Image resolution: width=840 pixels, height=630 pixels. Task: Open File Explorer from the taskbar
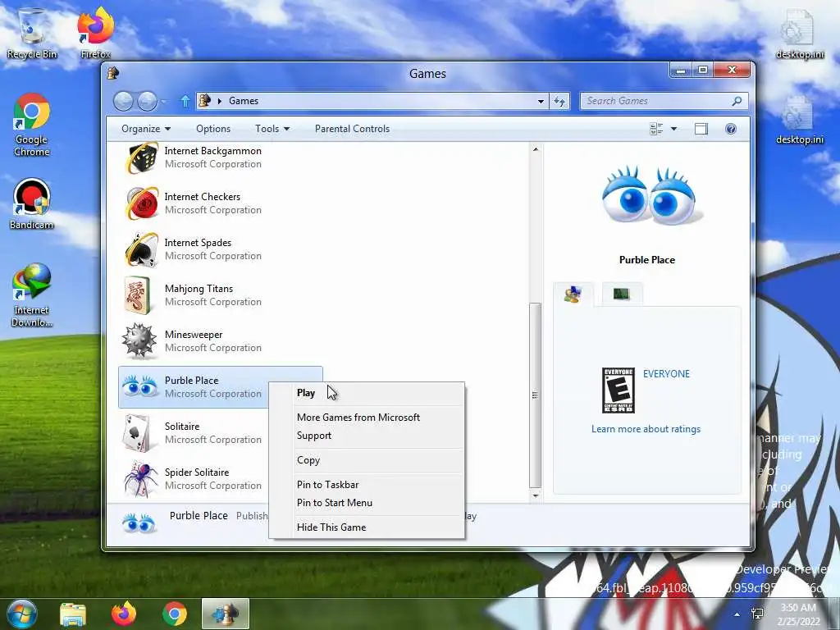[73, 614]
